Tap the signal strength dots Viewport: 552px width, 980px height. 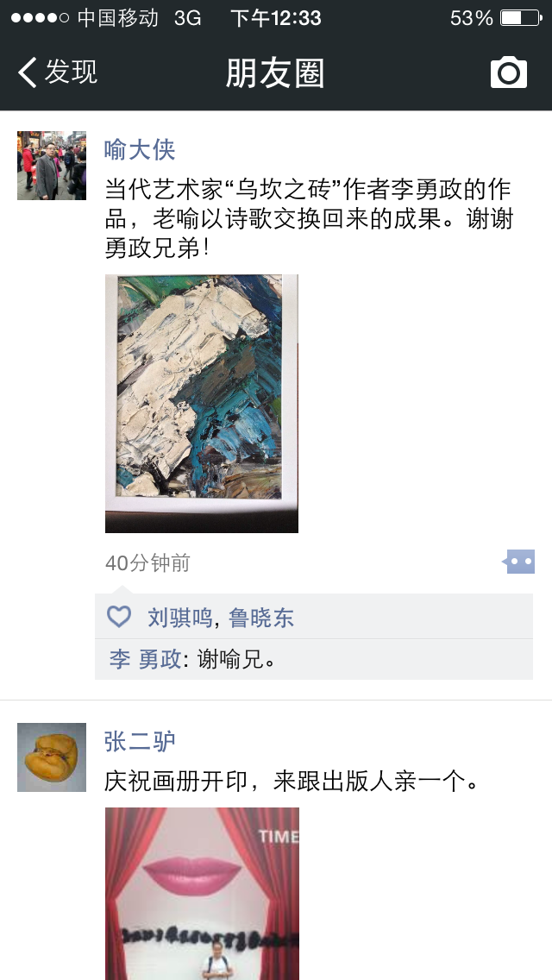pyautogui.click(x=40, y=17)
